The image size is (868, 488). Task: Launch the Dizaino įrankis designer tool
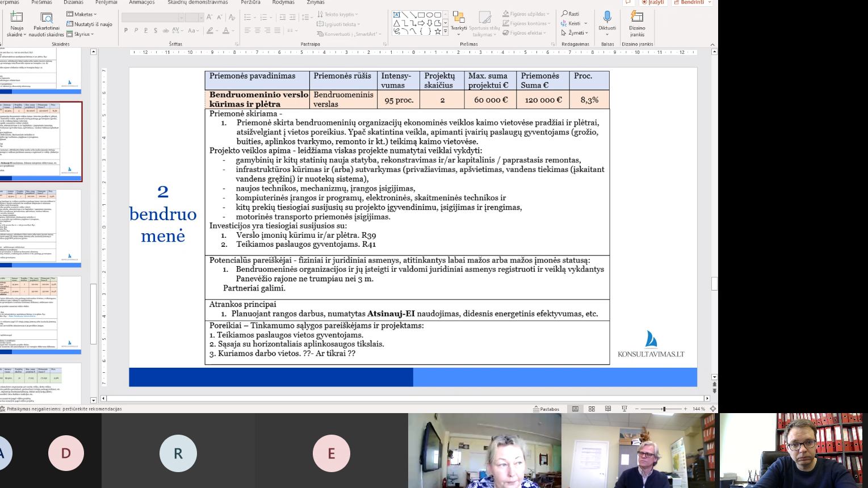tap(637, 17)
